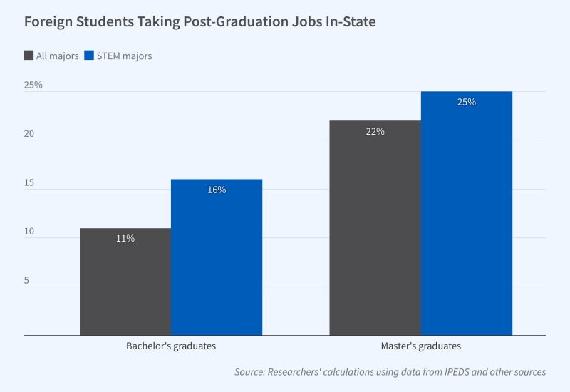Click the chart title about foreign students
Image resolution: width=570 pixels, height=392 pixels.
pyautogui.click(x=199, y=22)
